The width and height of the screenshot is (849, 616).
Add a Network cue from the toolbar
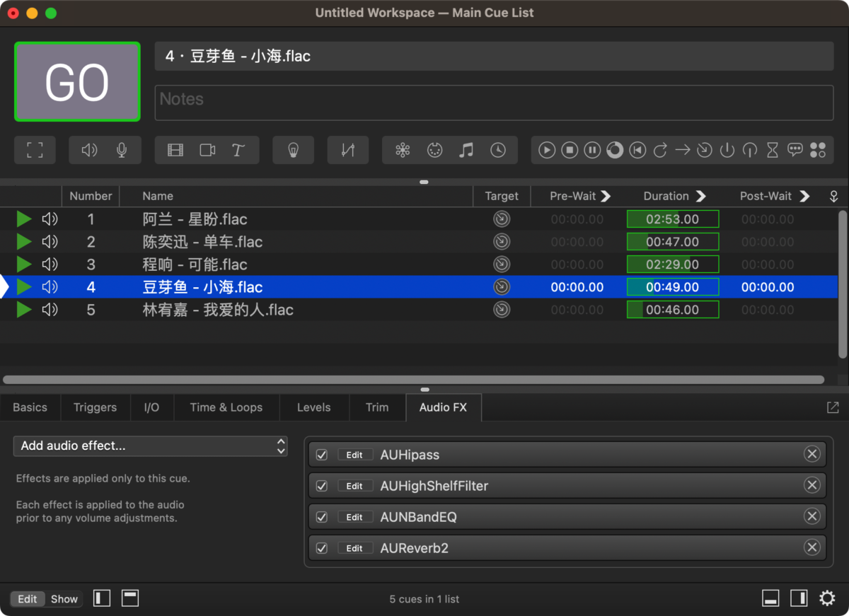pyautogui.click(x=403, y=150)
